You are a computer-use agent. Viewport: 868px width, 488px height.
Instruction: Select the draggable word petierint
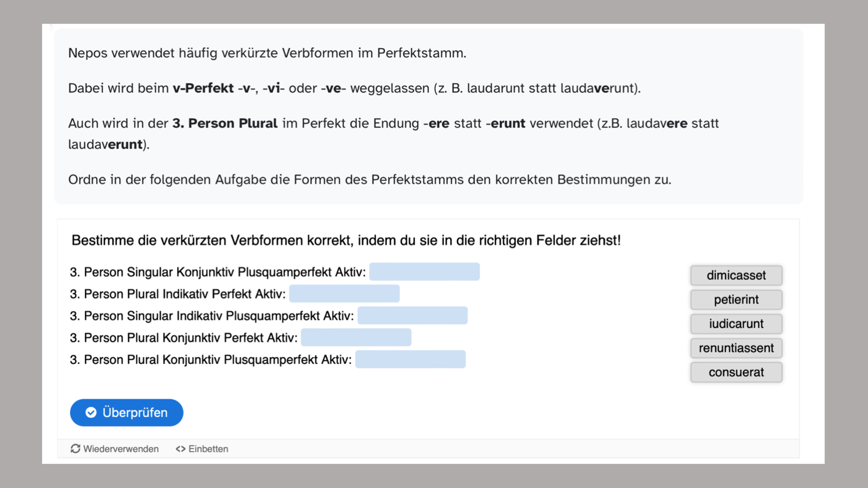(736, 300)
